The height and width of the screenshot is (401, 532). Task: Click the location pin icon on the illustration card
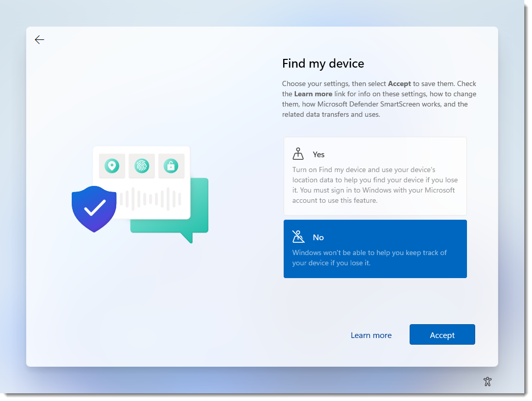click(112, 165)
